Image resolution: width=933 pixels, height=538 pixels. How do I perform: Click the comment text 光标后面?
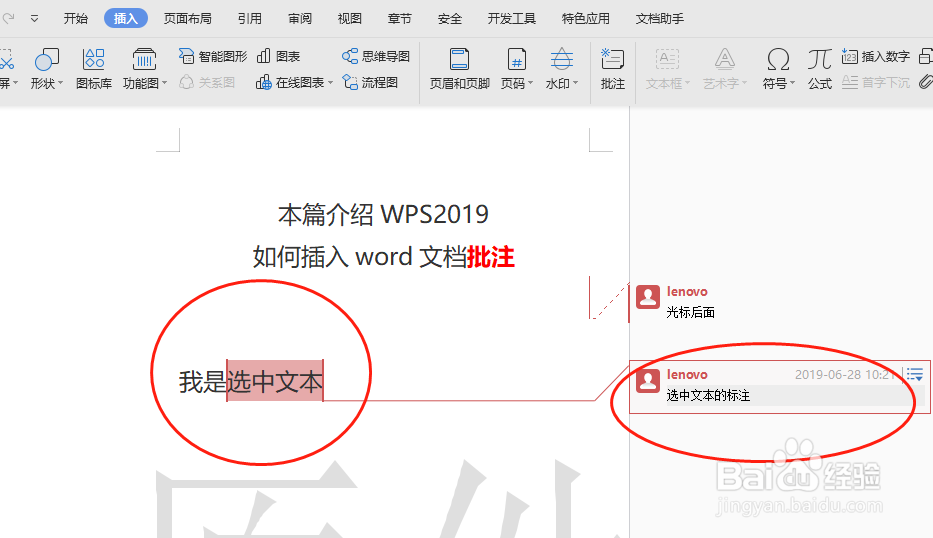690,312
